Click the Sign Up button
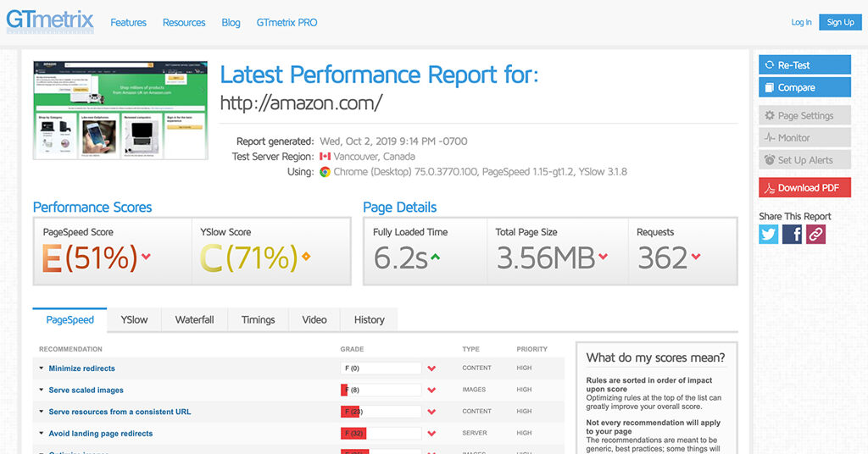 pyautogui.click(x=840, y=22)
